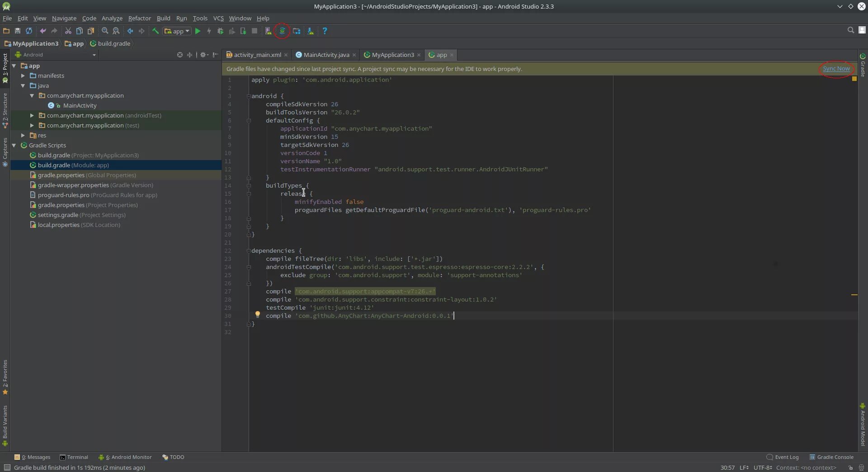Image resolution: width=868 pixels, height=472 pixels.
Task: Expand the res folder
Action: point(23,135)
